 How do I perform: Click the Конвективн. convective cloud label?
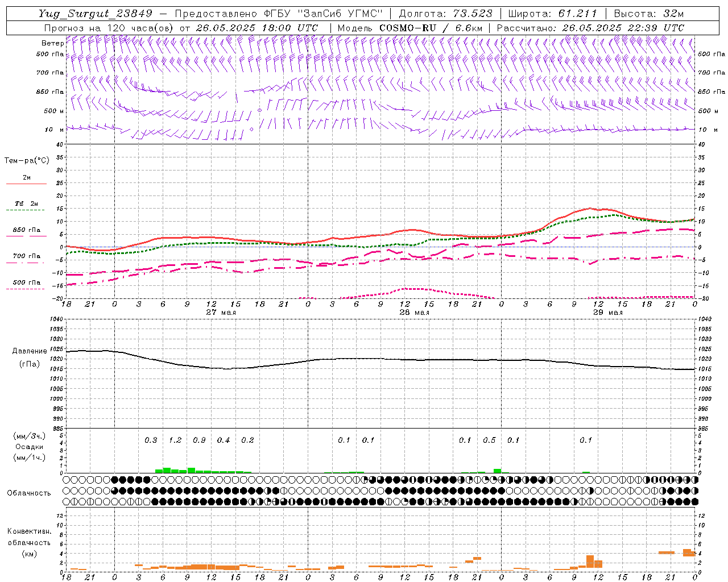pyautogui.click(x=29, y=531)
